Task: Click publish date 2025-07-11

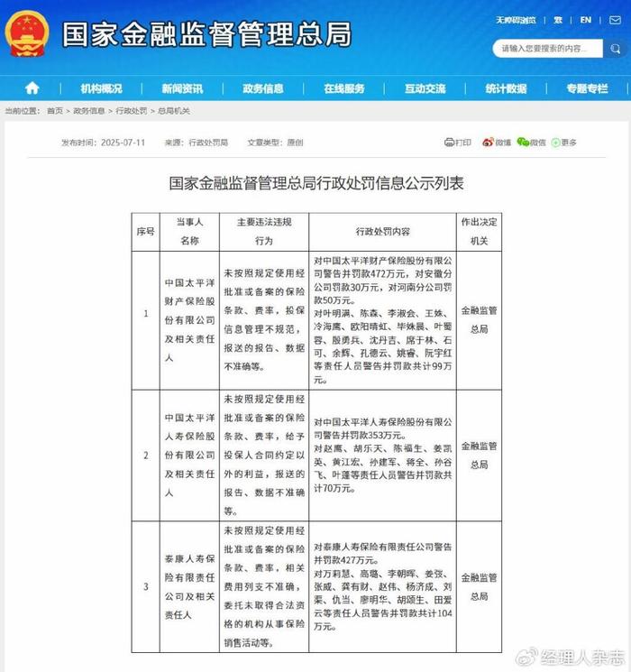Action: (x=123, y=143)
